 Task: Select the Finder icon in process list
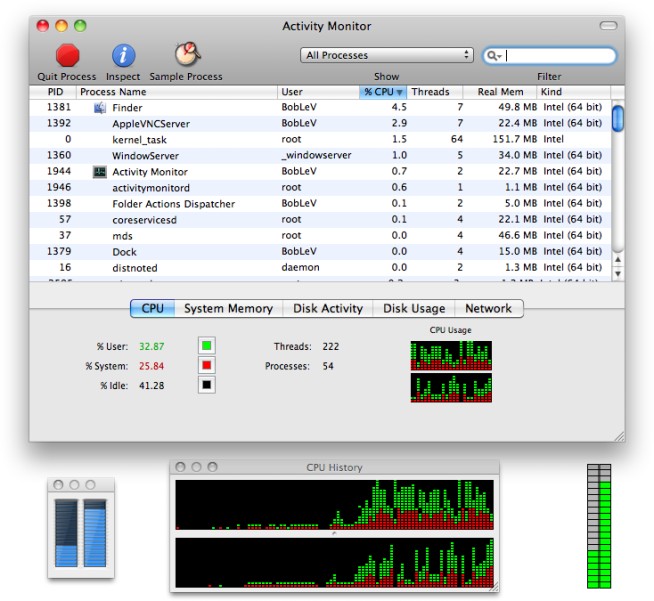[99, 107]
